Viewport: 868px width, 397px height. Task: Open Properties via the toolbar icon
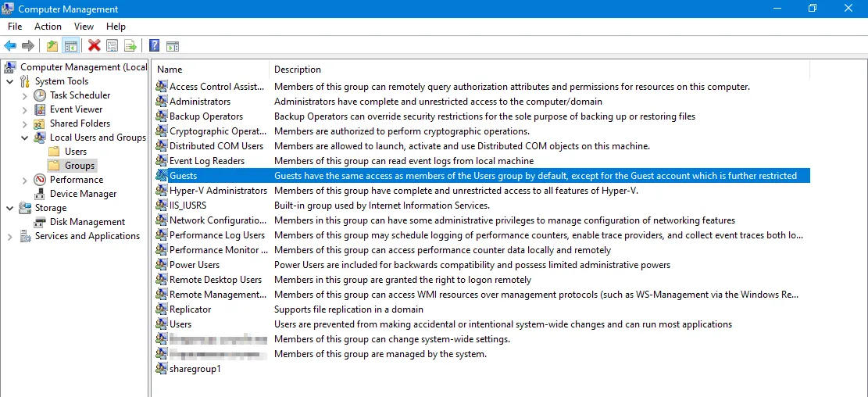113,46
